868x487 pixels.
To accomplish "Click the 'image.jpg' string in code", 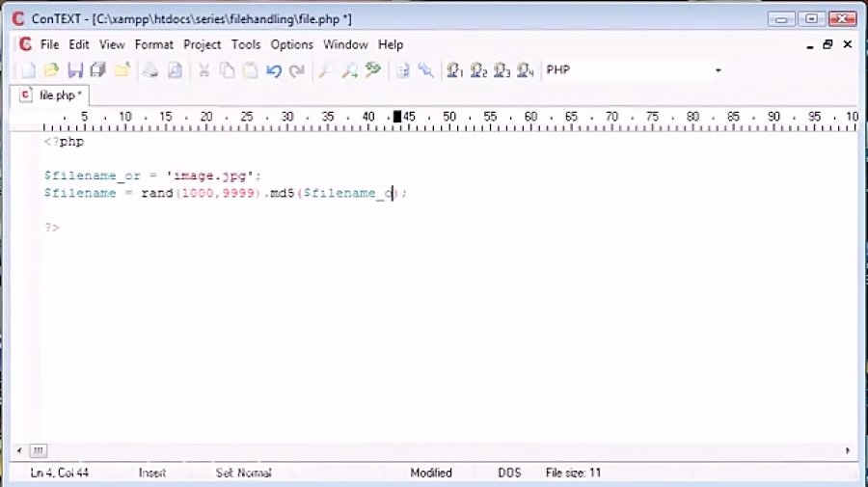I will pos(210,176).
